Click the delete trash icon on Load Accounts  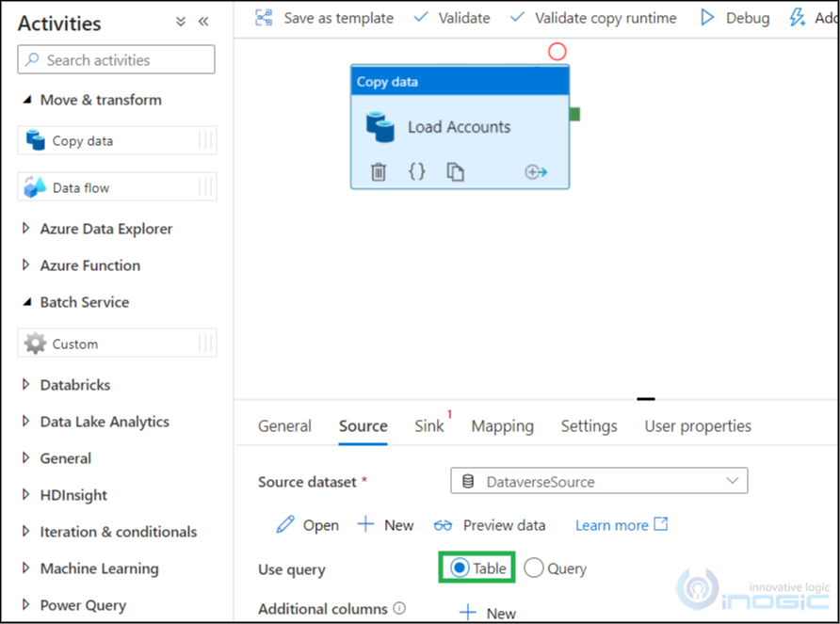(x=379, y=172)
